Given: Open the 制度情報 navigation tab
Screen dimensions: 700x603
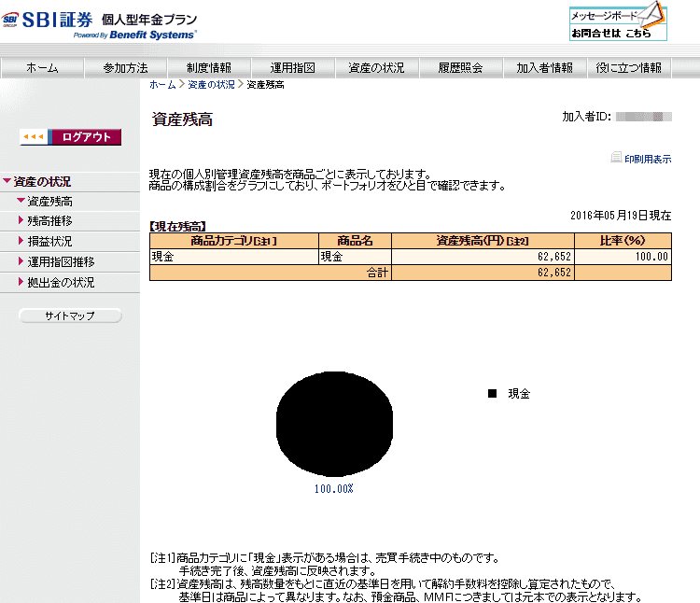Looking at the screenshot, I should pos(209,68).
